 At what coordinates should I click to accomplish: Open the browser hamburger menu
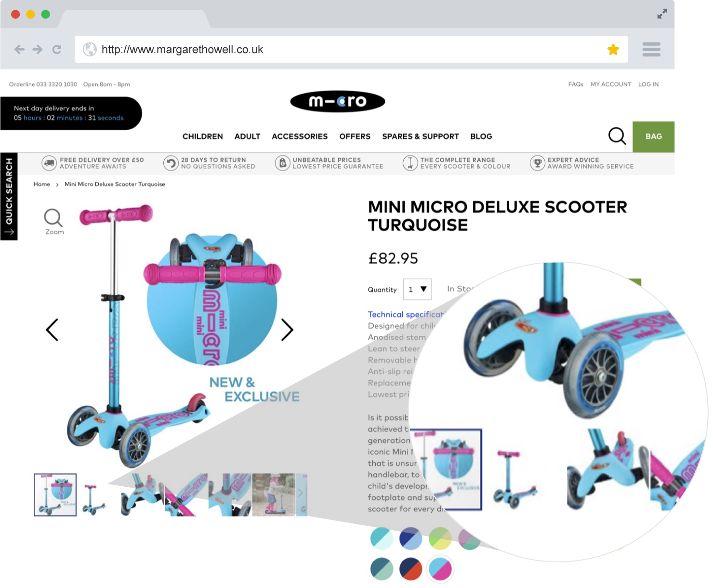point(651,49)
